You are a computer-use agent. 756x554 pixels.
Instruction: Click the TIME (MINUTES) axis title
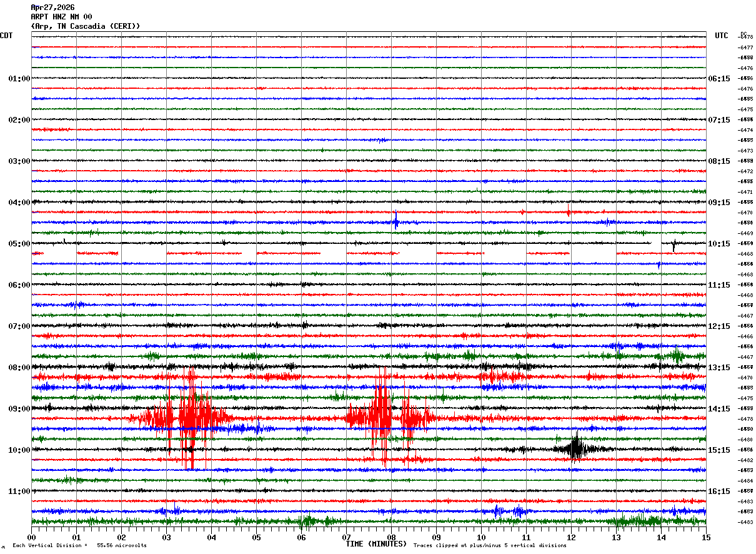tap(376, 544)
